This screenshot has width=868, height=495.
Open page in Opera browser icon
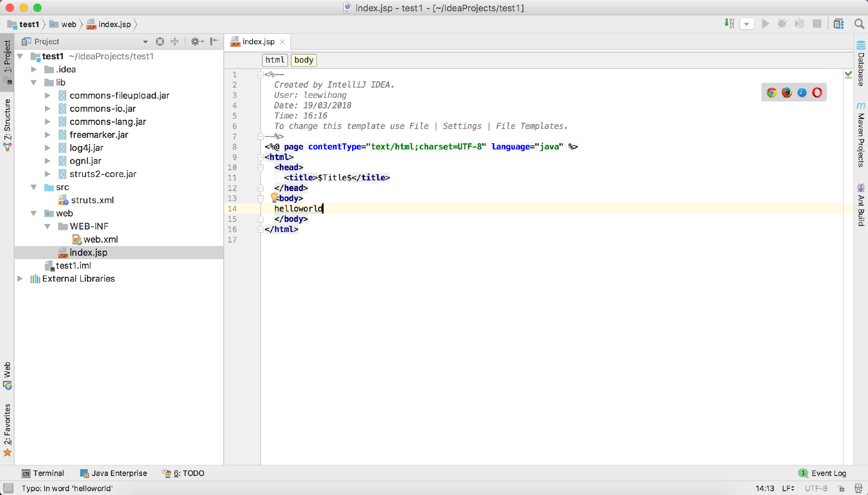tap(817, 93)
